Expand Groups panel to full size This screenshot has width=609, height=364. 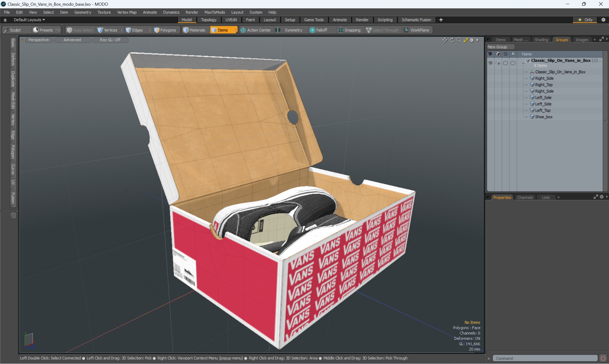(x=601, y=39)
